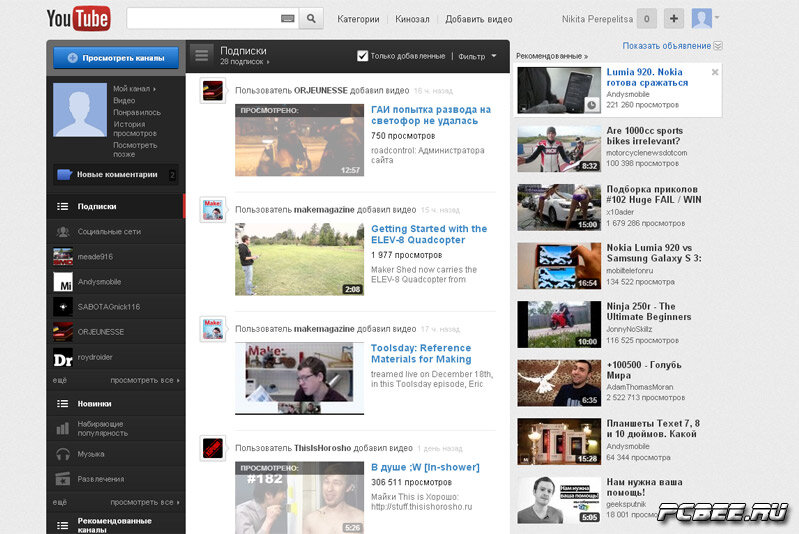Close the Lumia 920 recommendation
799x534 pixels.
tap(715, 72)
